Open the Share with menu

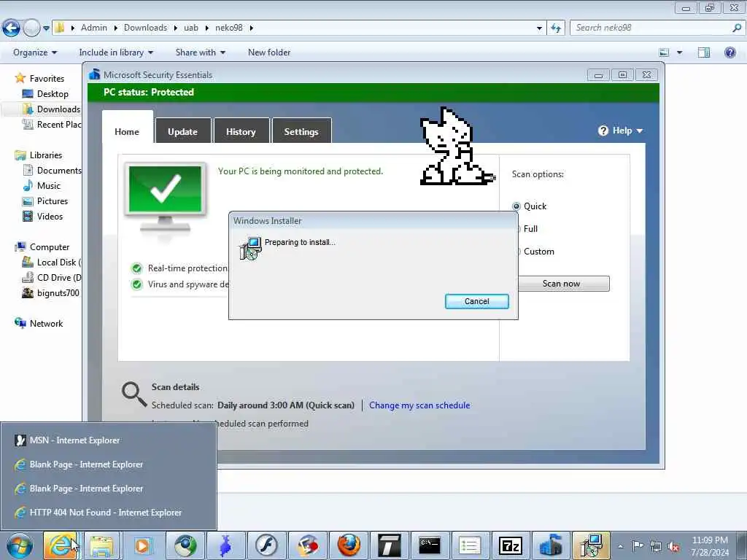(x=200, y=52)
